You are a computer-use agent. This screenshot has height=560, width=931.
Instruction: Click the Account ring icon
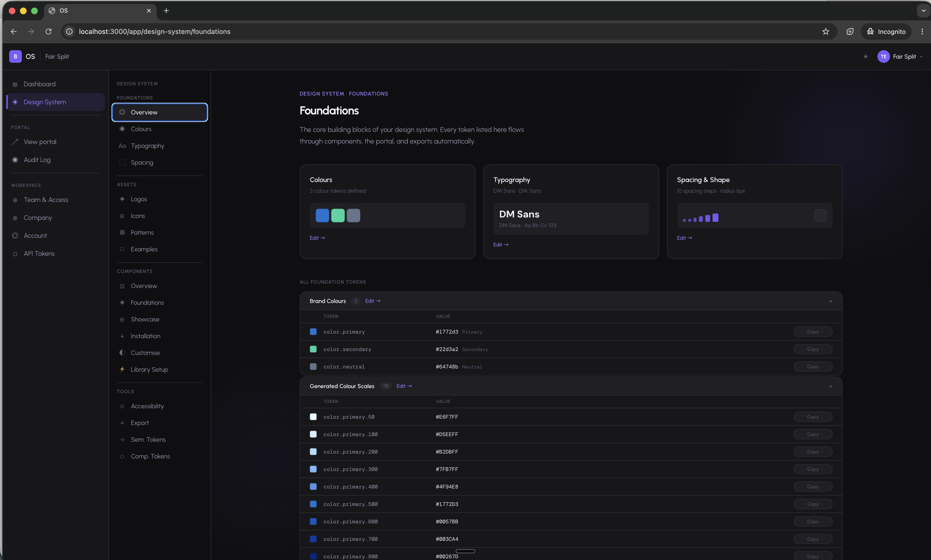click(15, 235)
